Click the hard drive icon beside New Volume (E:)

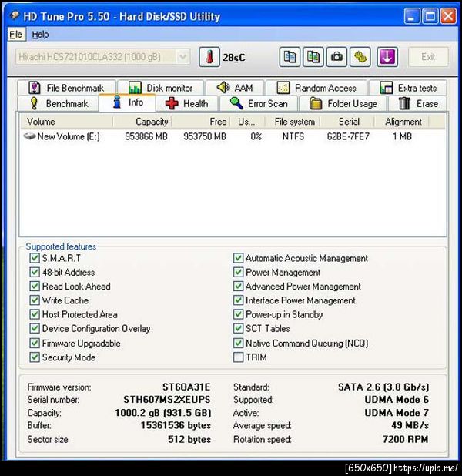[30, 136]
